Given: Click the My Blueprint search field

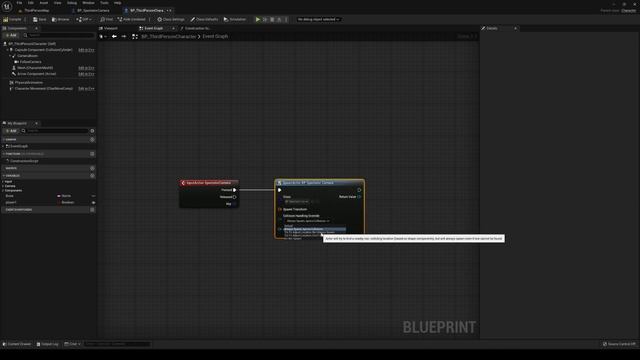Looking at the screenshot, I should (55, 131).
